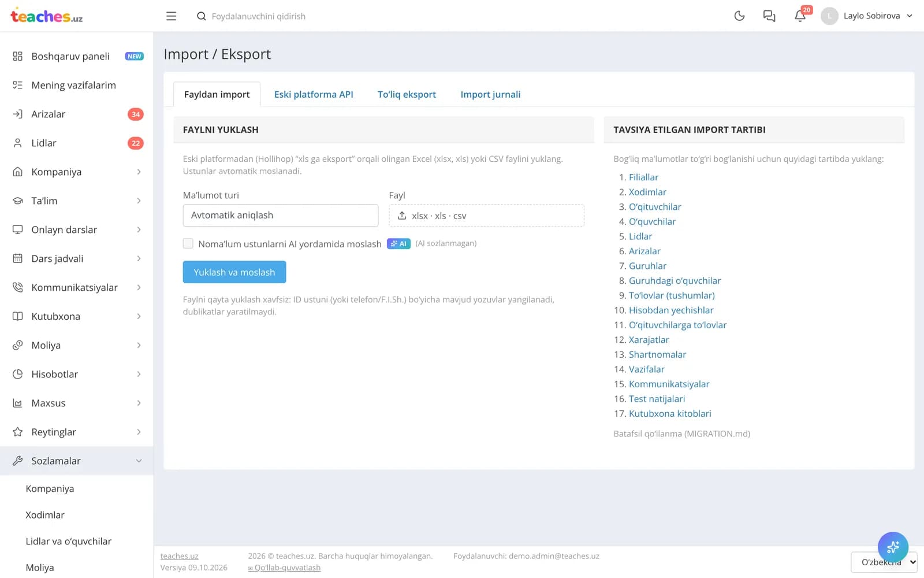
Task: Click the Lidlar person icon
Action: 18,143
